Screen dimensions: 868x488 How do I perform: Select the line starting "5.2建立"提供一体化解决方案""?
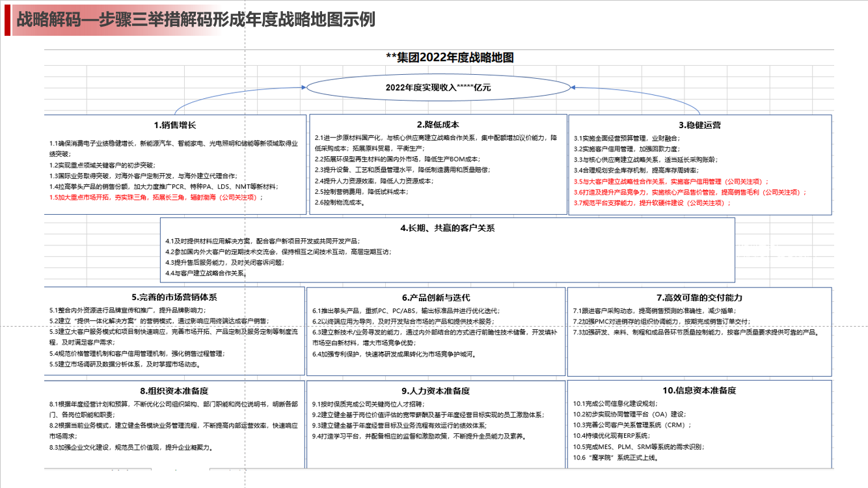pyautogui.click(x=159, y=321)
